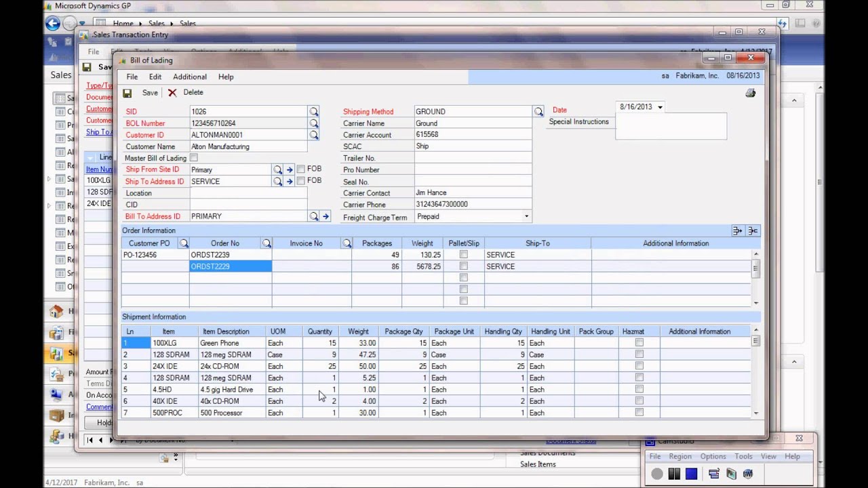Open the SID lookup magnifier

coord(313,111)
